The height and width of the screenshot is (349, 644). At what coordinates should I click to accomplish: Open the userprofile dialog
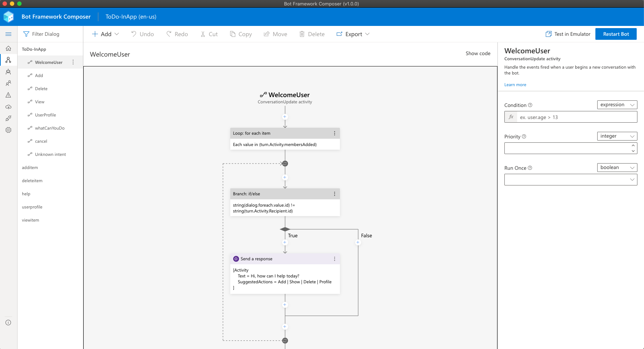pos(50,207)
